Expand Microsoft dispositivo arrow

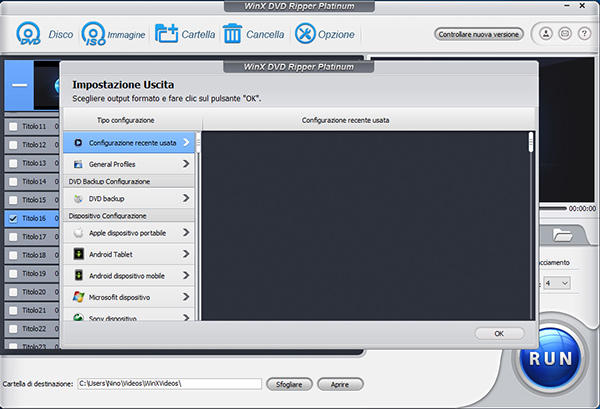(186, 297)
